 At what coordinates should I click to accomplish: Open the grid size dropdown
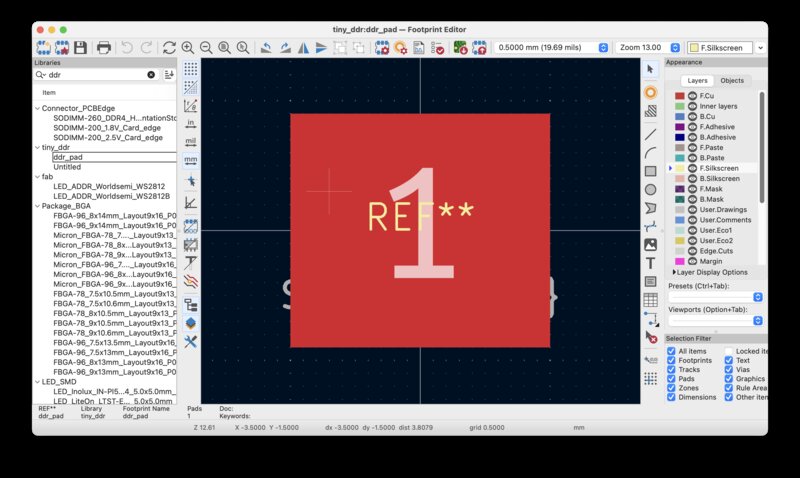[603, 47]
